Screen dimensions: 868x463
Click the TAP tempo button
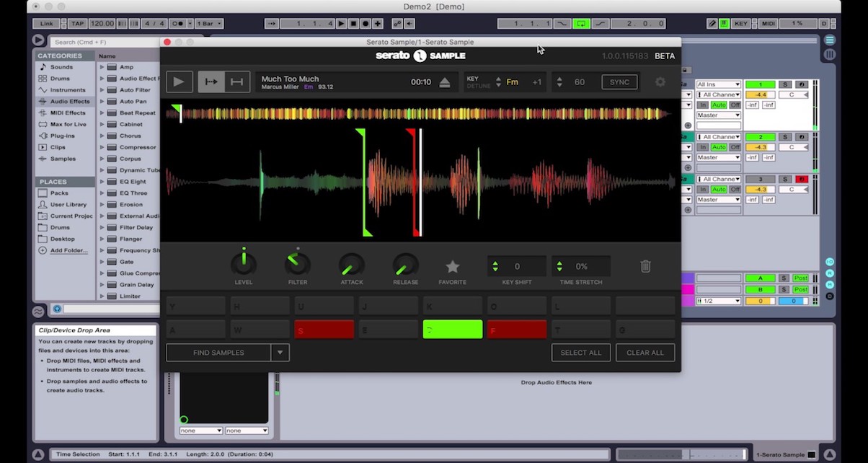tap(78, 24)
